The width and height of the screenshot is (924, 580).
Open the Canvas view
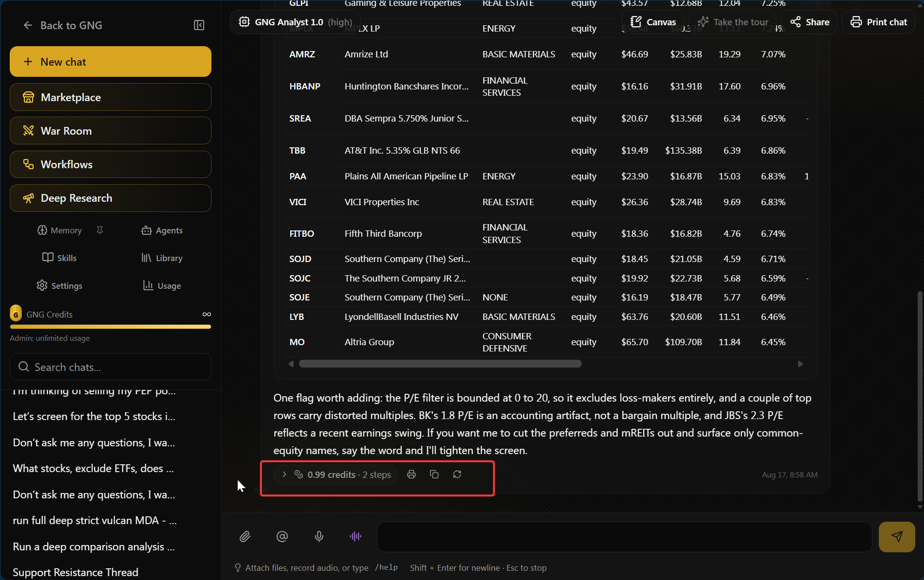pos(653,22)
